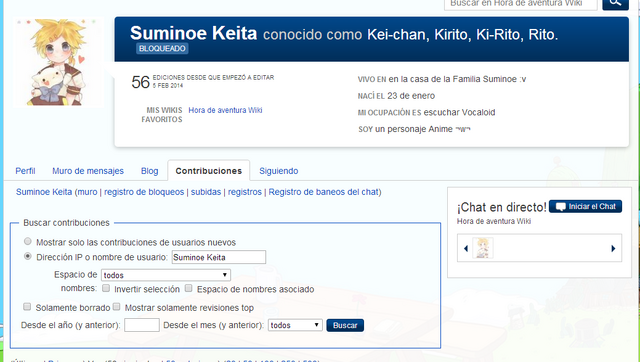Click the wiki search input field

(520, 4)
